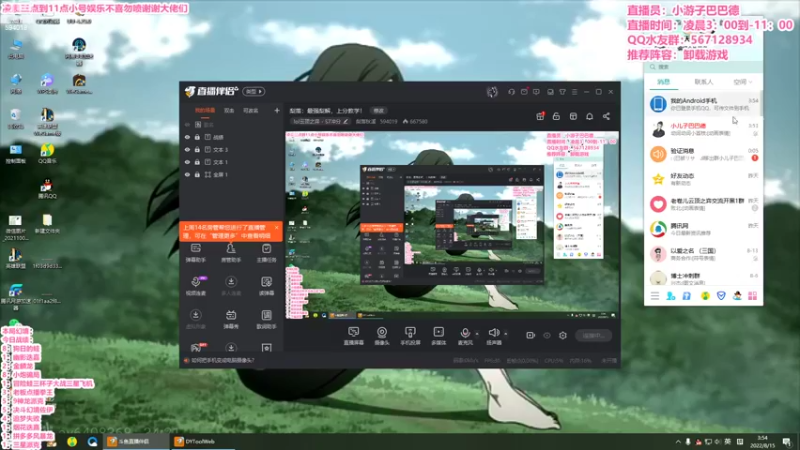Open live settings gear icon
This screenshot has height=450, width=800.
[x=563, y=335]
